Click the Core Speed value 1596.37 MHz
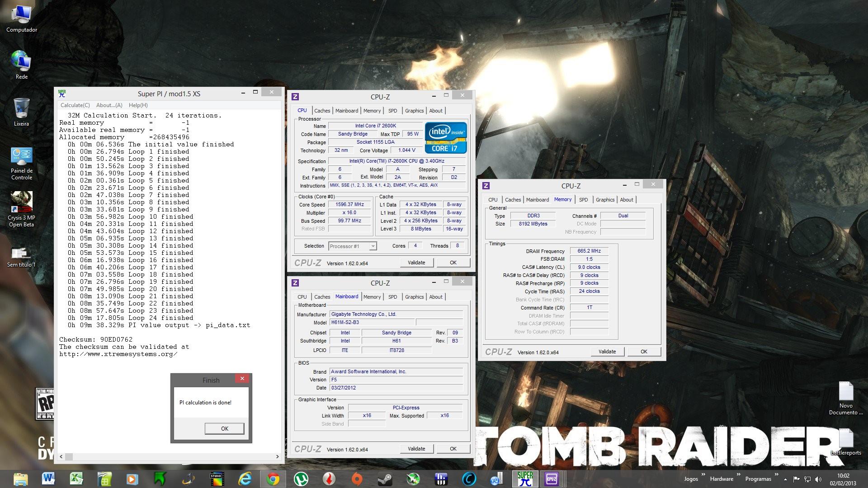868x488 pixels. pos(349,205)
